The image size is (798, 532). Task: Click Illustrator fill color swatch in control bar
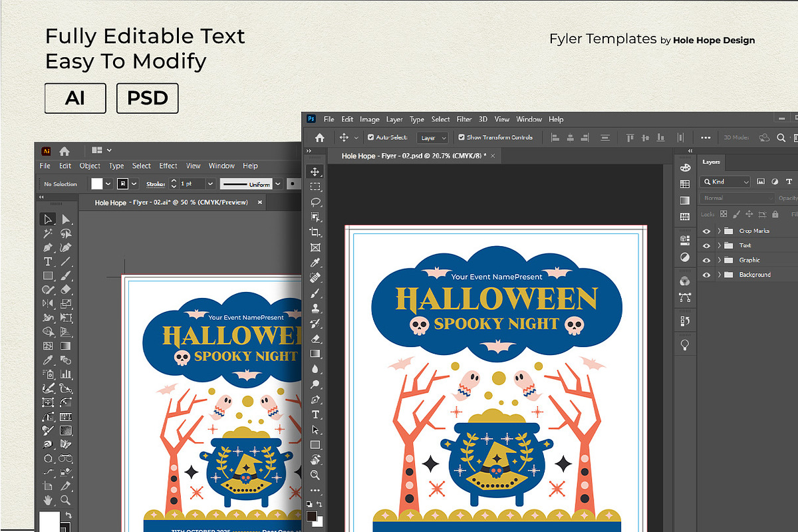pyautogui.click(x=97, y=184)
